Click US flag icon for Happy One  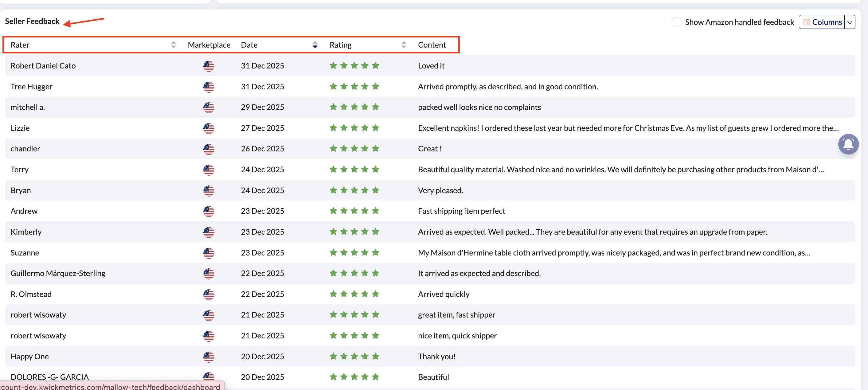pyautogui.click(x=209, y=357)
